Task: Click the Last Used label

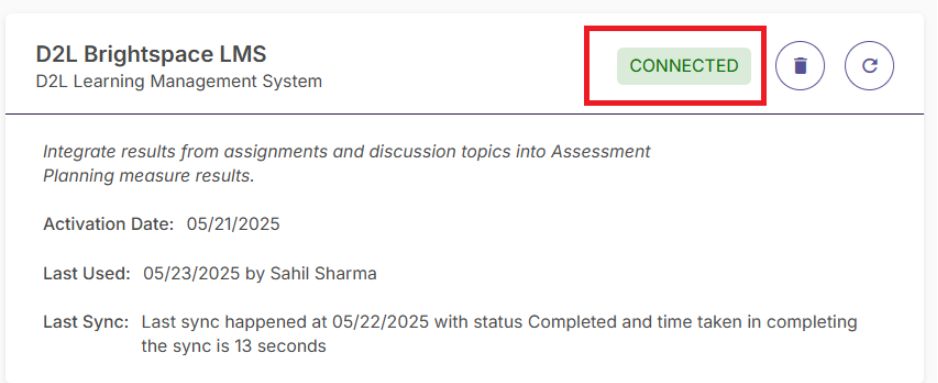Action: point(87,274)
